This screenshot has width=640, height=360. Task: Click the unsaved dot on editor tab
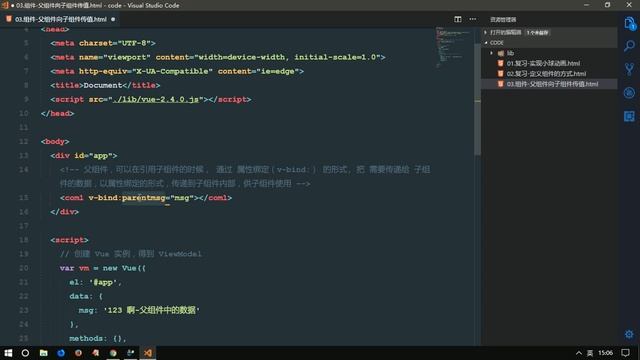point(113,19)
